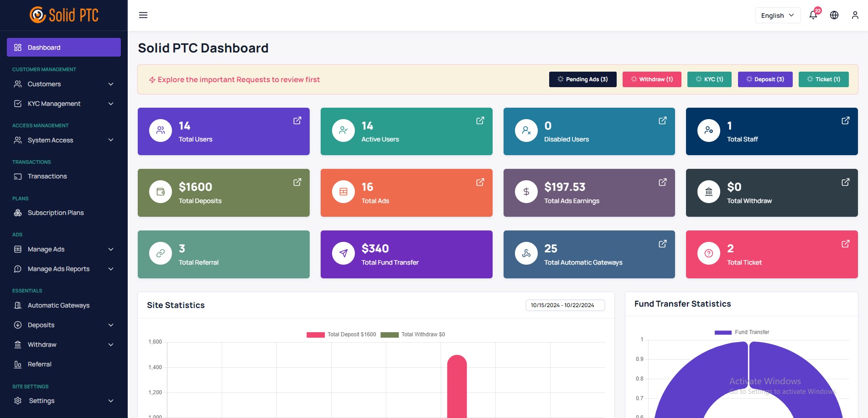The width and height of the screenshot is (868, 418).
Task: Open the Transactions menu item
Action: pos(47,176)
